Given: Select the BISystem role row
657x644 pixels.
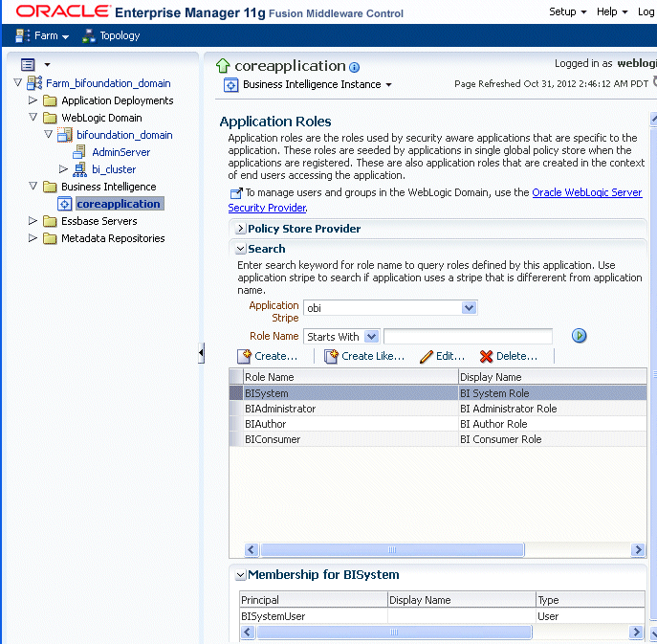Looking at the screenshot, I should pyautogui.click(x=438, y=393).
